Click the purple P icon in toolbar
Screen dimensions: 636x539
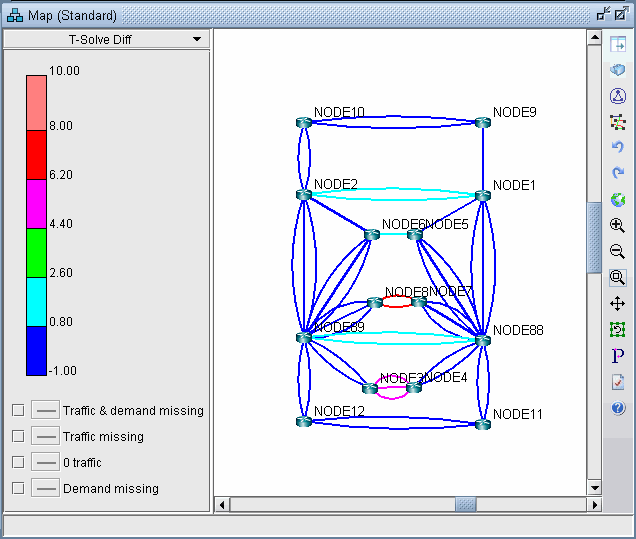(x=618, y=356)
